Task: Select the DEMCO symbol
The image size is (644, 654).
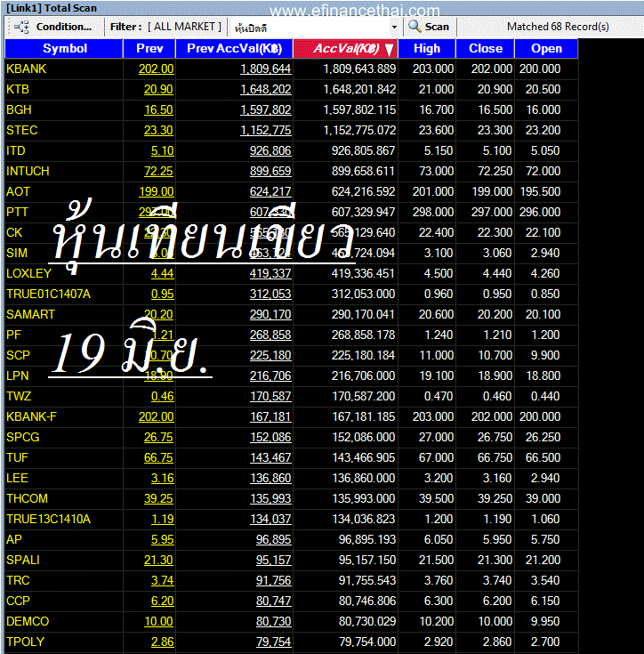Action: pos(28,621)
